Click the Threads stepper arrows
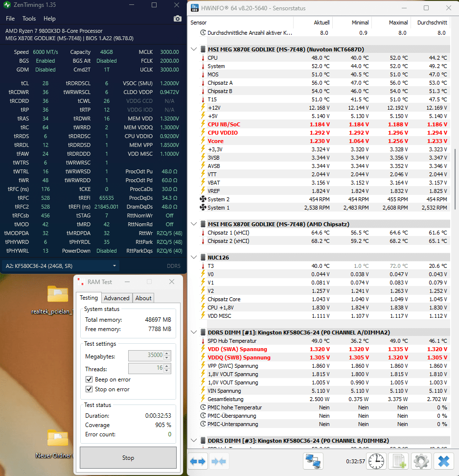459x476 pixels. tap(167, 369)
